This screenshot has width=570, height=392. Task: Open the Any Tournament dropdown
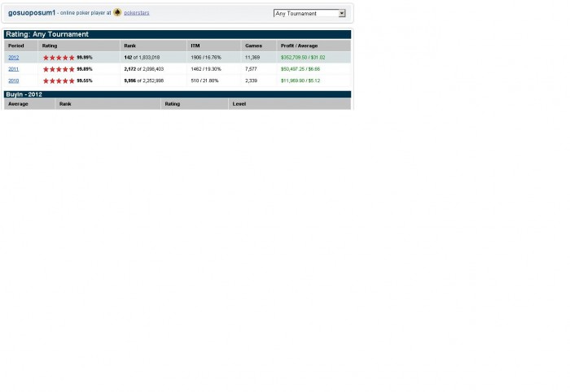[309, 14]
